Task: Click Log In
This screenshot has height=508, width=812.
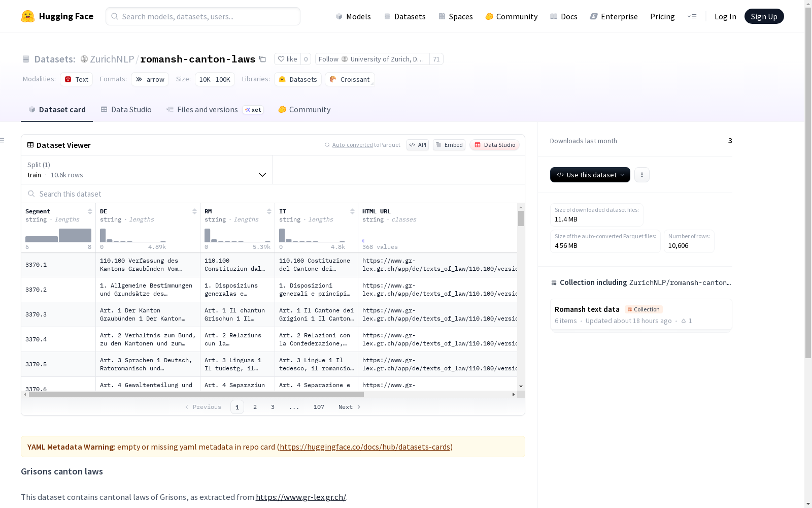Action: (x=725, y=16)
